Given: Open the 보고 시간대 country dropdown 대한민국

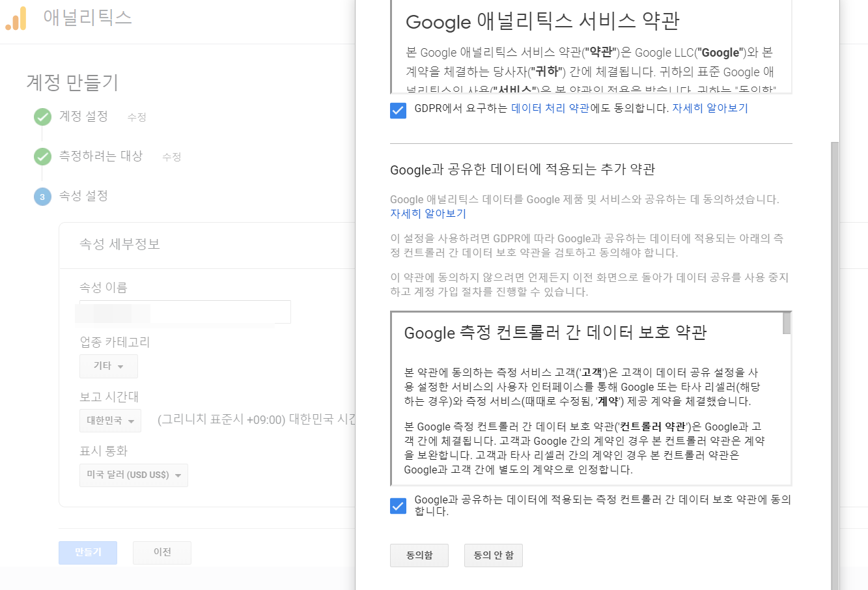Looking at the screenshot, I should (110, 421).
